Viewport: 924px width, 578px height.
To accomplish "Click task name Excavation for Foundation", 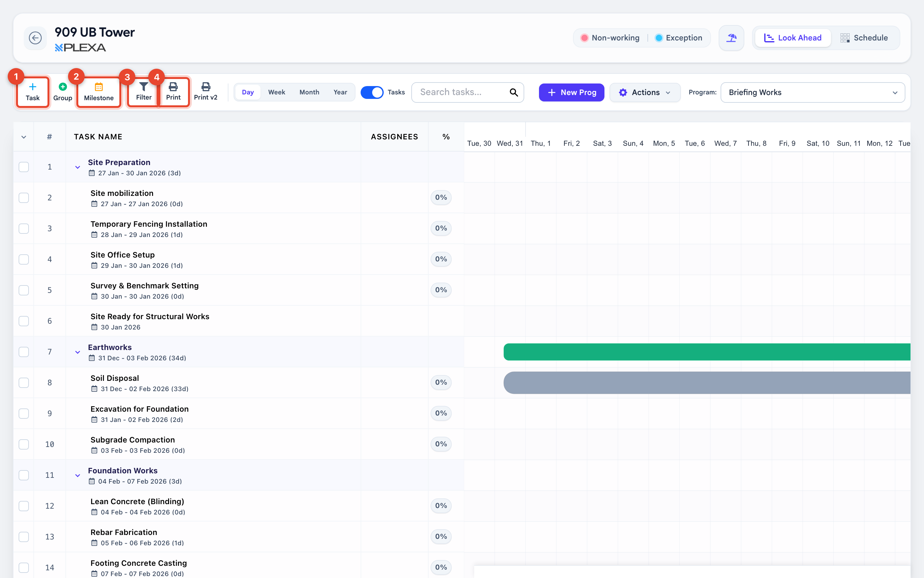I will (139, 409).
